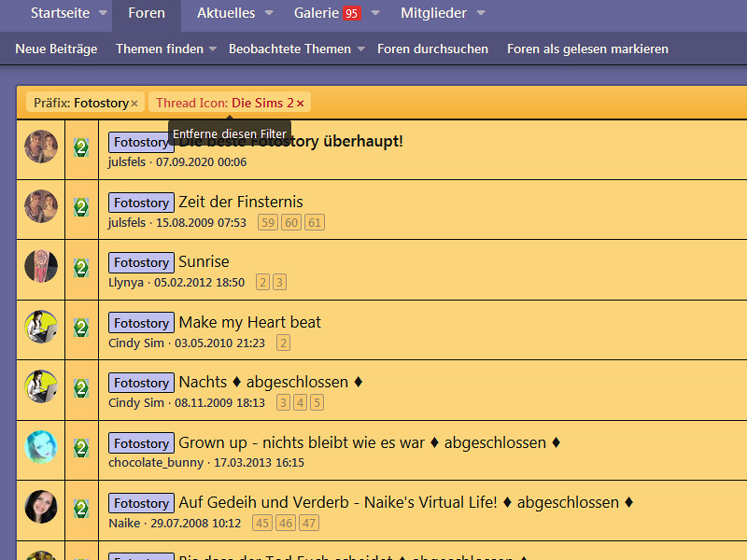
Task: Click Sims 2 icon next to Make my Heart beat
Action: tap(81, 329)
